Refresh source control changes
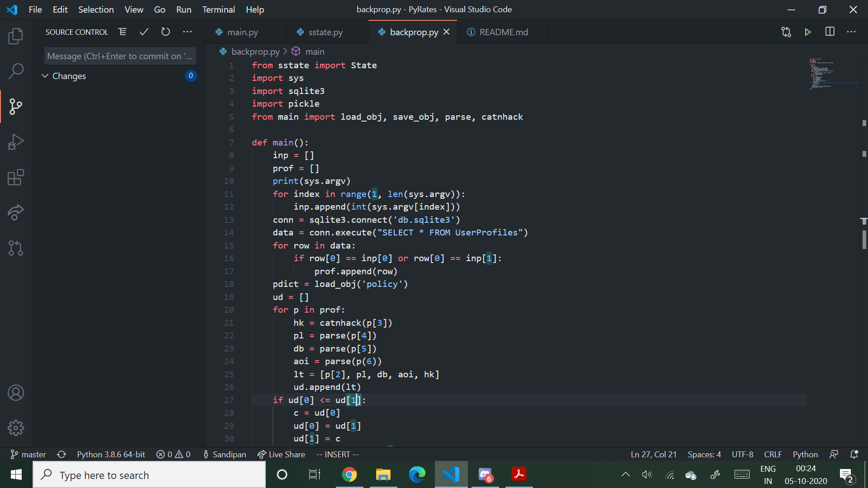The height and width of the screenshot is (488, 868). click(x=165, y=32)
